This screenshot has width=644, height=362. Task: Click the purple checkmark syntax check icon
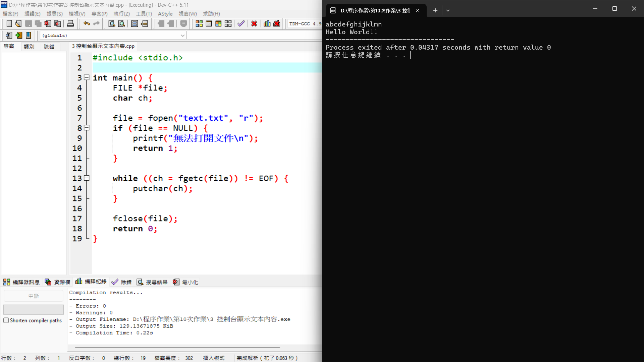pos(241,23)
